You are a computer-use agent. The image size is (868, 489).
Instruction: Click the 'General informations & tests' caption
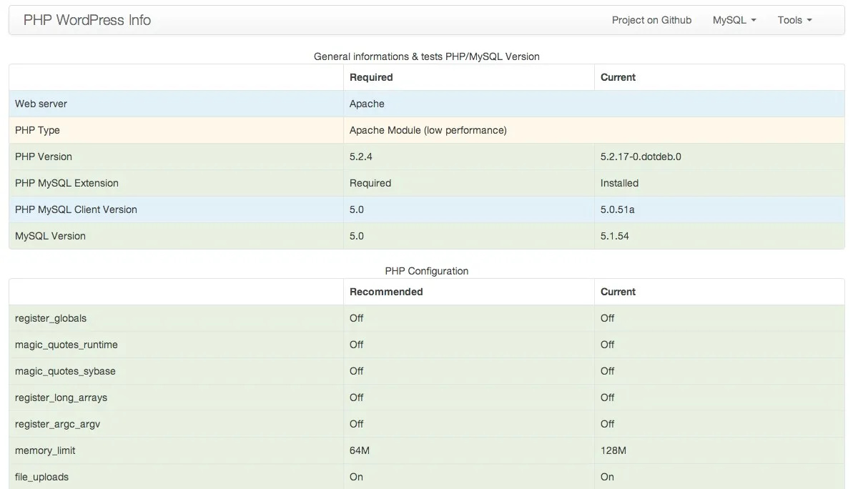tap(427, 56)
